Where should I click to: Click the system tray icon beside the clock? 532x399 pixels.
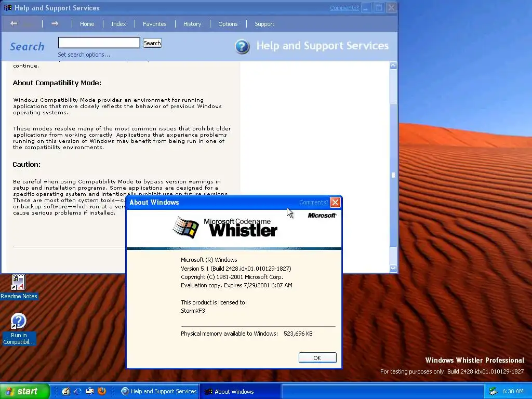tap(494, 391)
